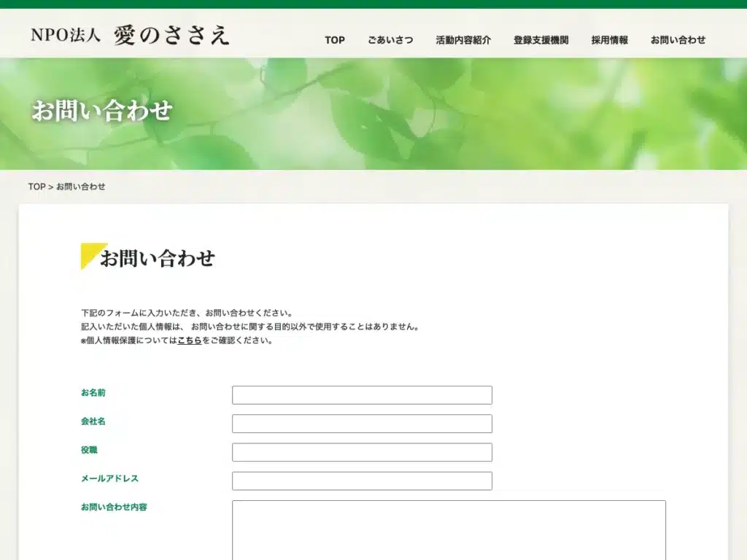
Task: Click the メールアドレス field label
Action: click(x=109, y=478)
